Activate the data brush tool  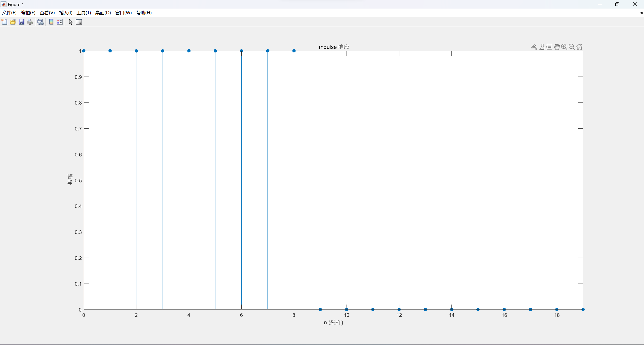542,47
